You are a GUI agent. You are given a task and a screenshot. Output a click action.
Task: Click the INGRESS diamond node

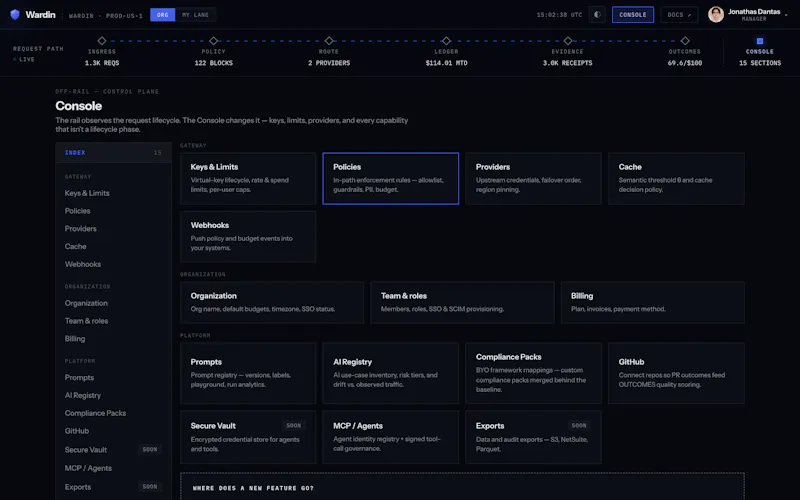[x=102, y=41]
